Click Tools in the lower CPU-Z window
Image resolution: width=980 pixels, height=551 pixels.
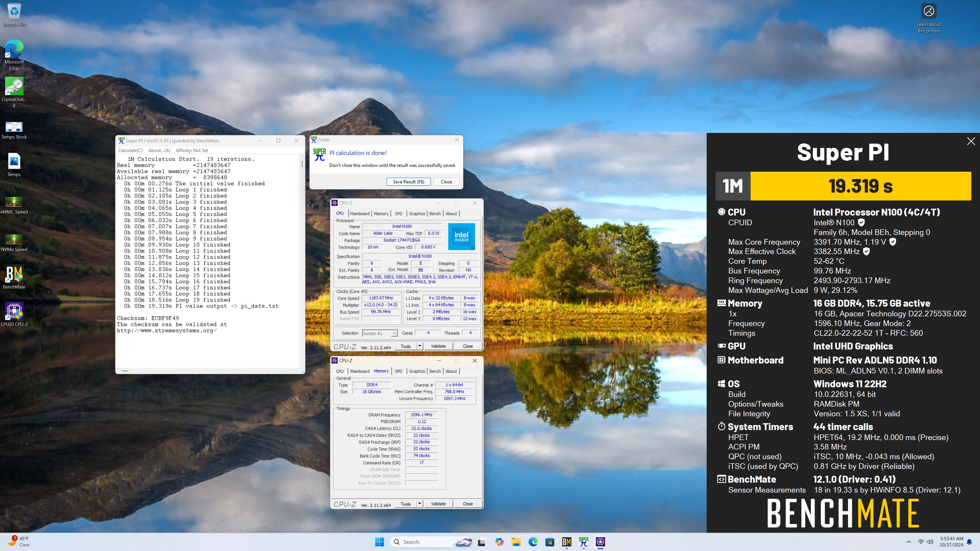[406, 504]
